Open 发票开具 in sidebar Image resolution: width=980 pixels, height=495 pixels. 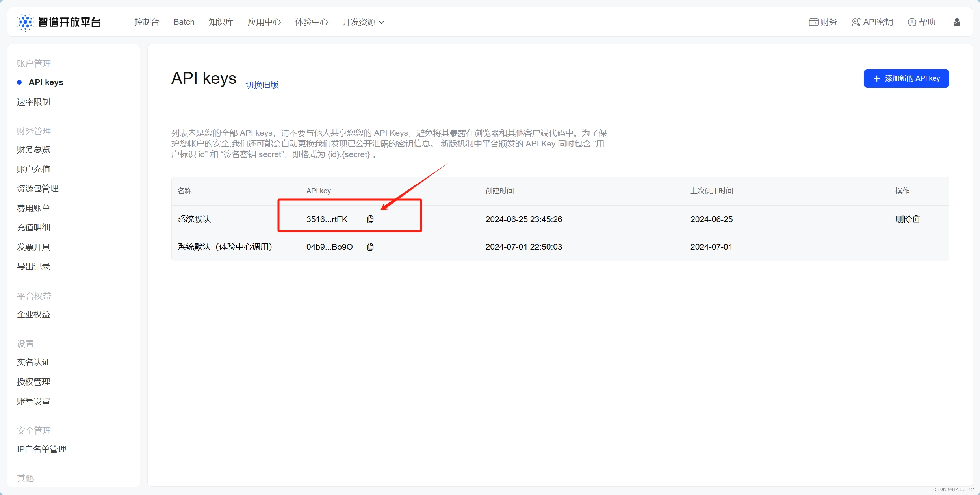(x=33, y=247)
